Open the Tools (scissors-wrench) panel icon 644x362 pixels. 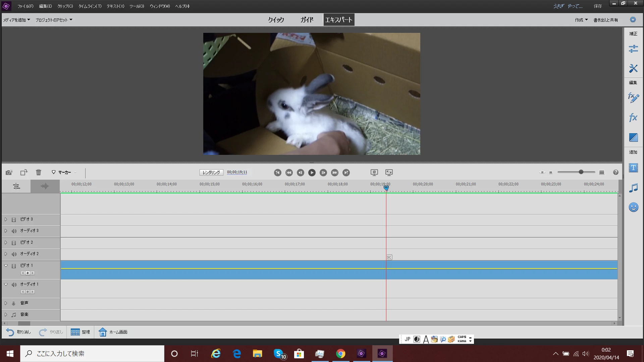(x=633, y=68)
